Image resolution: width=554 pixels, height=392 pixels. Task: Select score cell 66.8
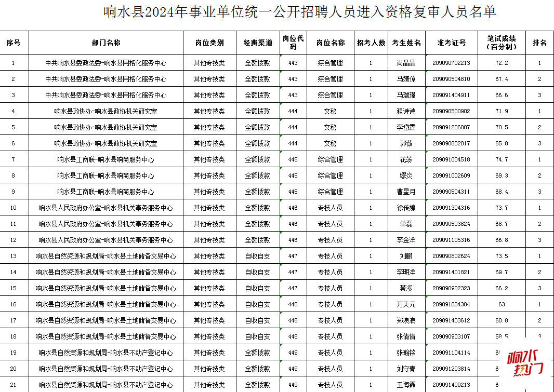(x=502, y=240)
